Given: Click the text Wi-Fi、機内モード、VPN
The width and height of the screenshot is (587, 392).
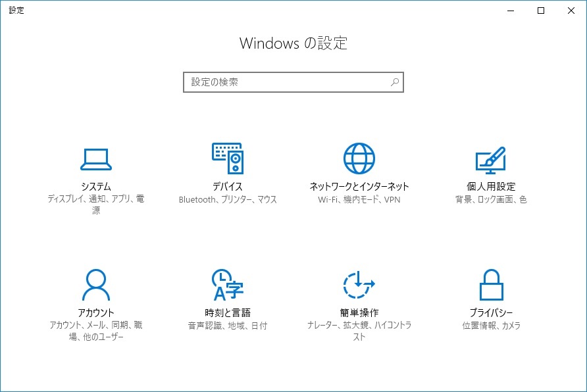Looking at the screenshot, I should (359, 199).
